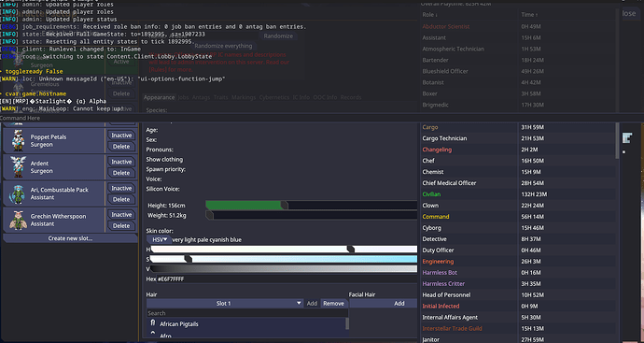The image size is (644, 343).
Task: Click the Randomize everything button
Action: [223, 46]
